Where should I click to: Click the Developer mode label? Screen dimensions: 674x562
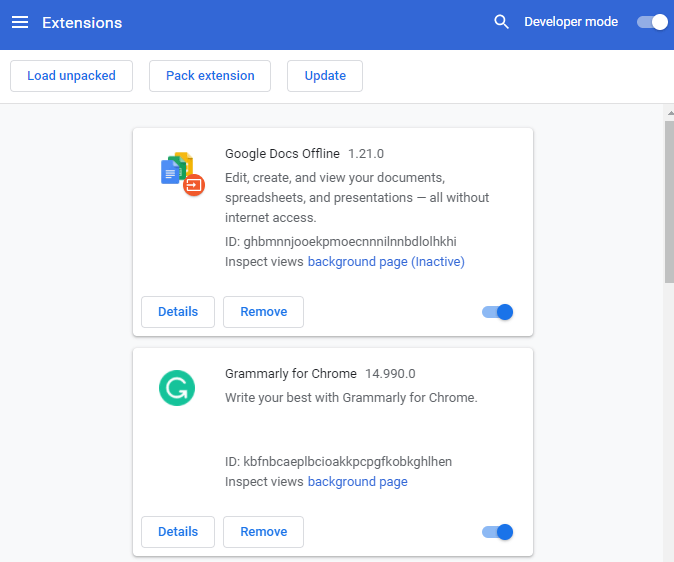click(571, 22)
